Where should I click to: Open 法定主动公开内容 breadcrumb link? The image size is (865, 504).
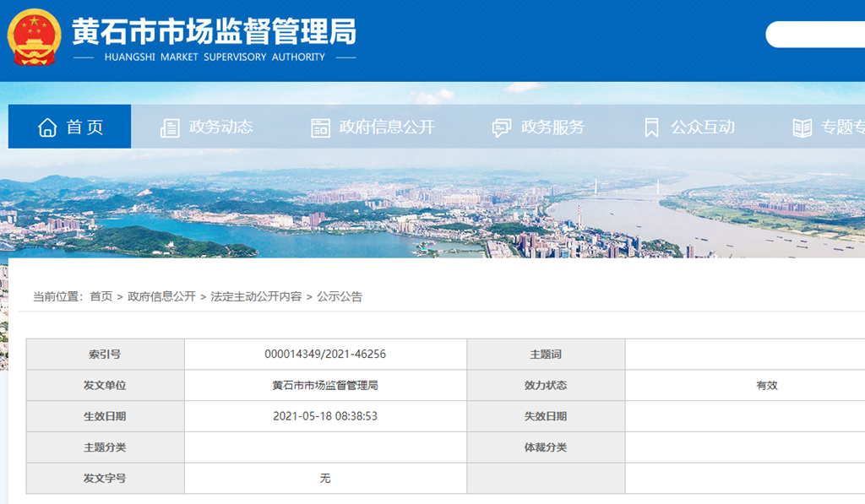click(256, 296)
